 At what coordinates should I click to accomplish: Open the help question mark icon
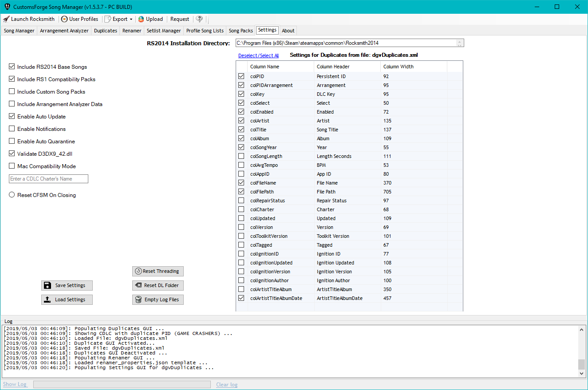(199, 19)
